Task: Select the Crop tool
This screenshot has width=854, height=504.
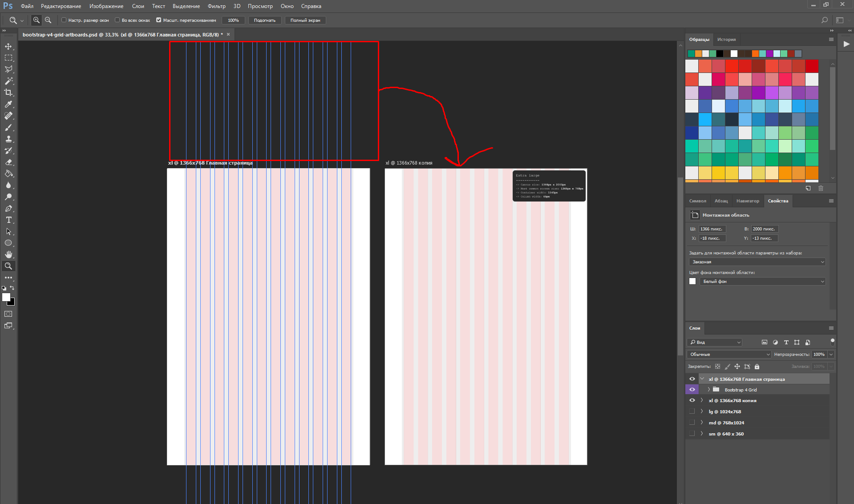Action: pyautogui.click(x=8, y=93)
